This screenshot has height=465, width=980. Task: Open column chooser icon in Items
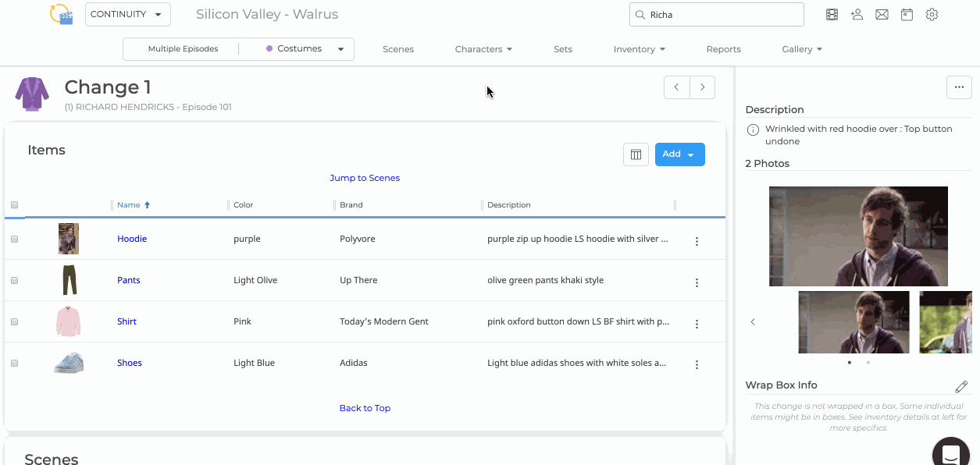pos(636,154)
